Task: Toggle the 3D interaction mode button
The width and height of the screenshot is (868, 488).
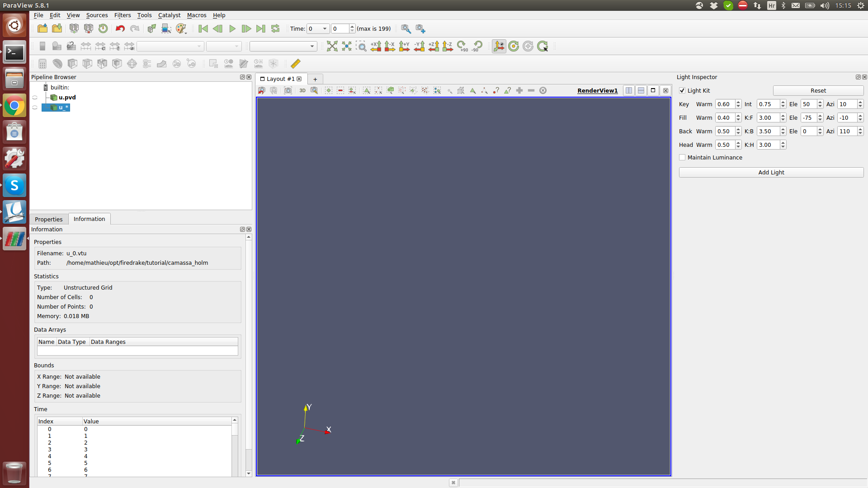Action: coord(302,90)
